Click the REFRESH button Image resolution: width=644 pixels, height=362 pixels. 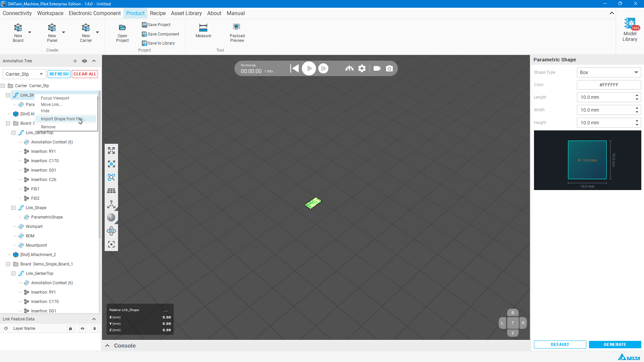59,74
